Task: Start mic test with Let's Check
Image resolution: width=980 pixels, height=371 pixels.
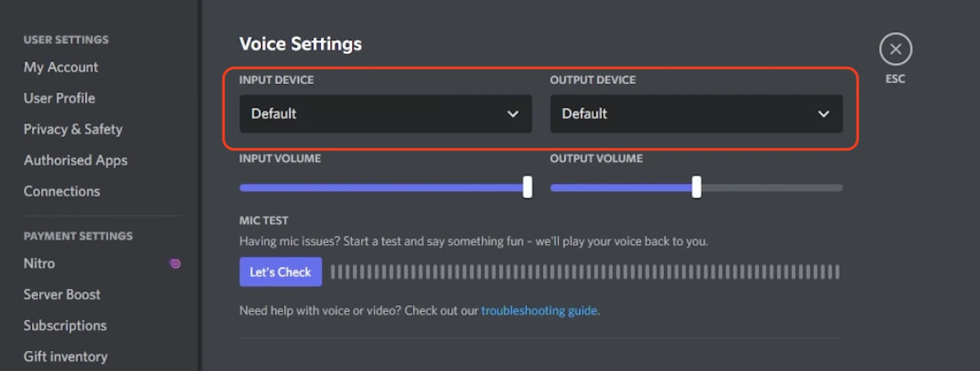Action: coord(280,272)
